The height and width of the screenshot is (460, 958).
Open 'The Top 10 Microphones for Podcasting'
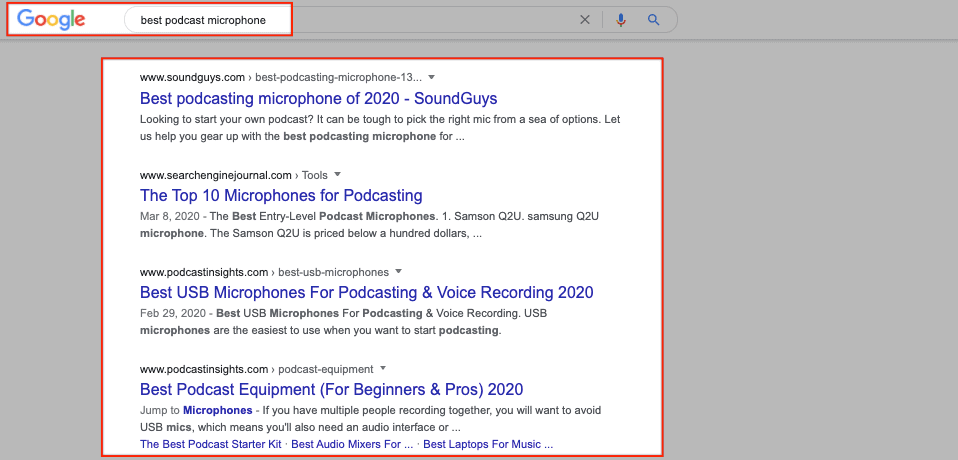(x=281, y=195)
